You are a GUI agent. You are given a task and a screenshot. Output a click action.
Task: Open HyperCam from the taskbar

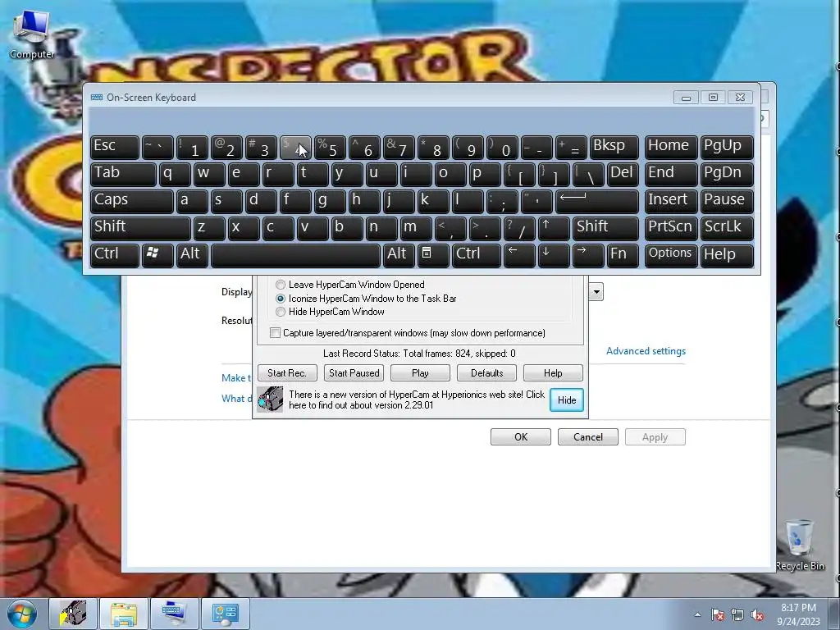point(73,614)
